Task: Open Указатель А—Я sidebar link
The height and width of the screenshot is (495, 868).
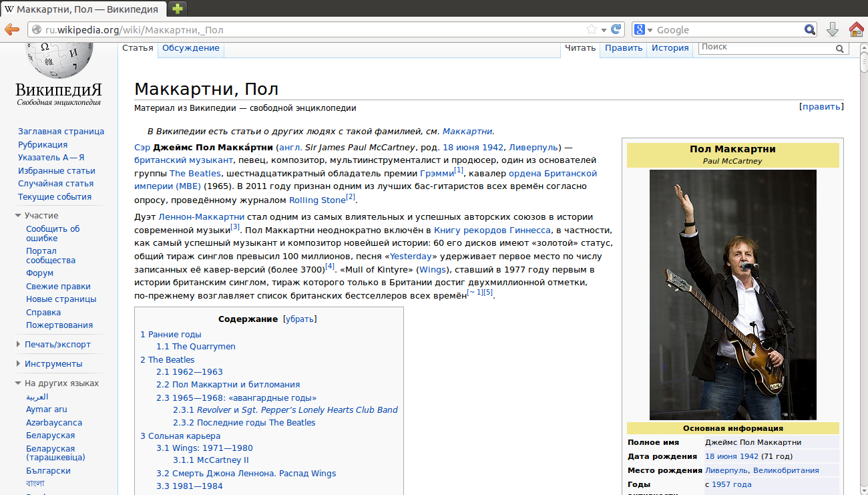Action: (51, 158)
